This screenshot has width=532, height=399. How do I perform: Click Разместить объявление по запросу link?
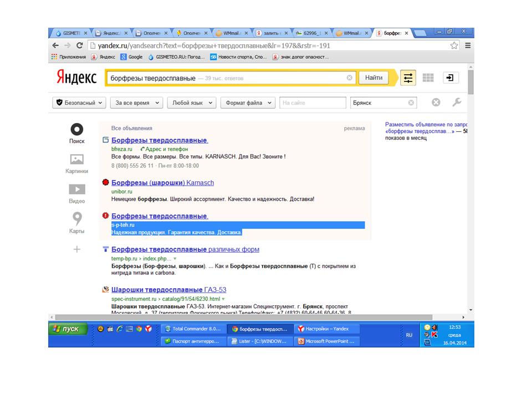pyautogui.click(x=426, y=128)
